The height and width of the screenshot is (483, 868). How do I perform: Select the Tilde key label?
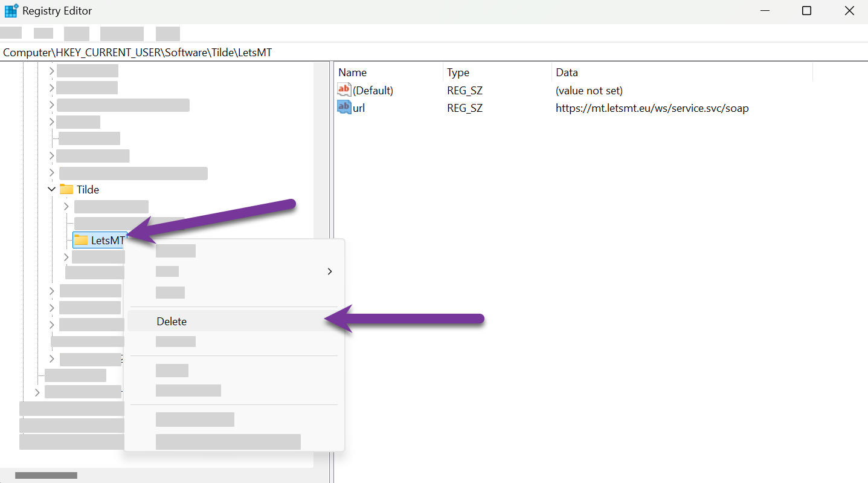(88, 189)
